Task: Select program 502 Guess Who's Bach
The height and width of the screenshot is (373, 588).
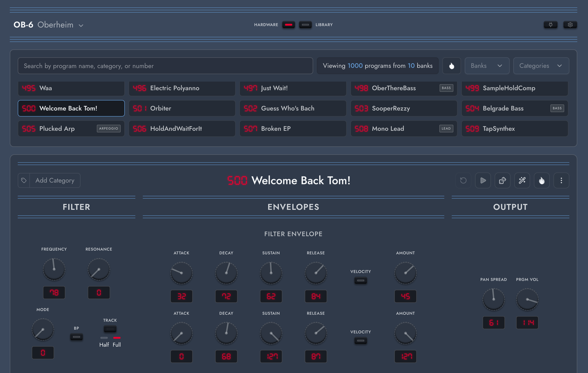Action: click(293, 108)
